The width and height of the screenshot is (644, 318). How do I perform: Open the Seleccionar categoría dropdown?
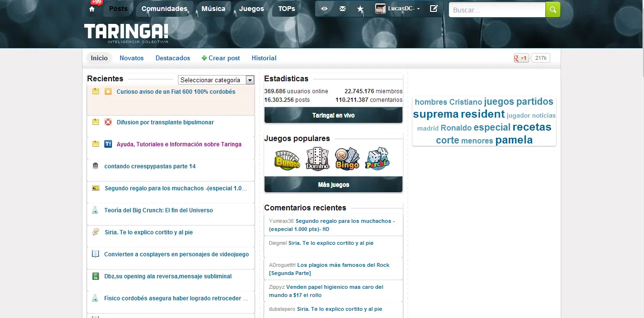[216, 80]
